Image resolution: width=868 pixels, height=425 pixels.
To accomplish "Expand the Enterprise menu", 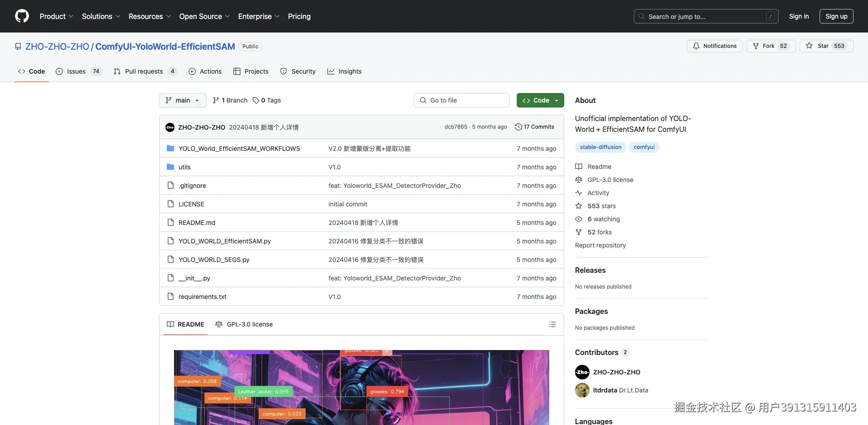I will pyautogui.click(x=259, y=16).
